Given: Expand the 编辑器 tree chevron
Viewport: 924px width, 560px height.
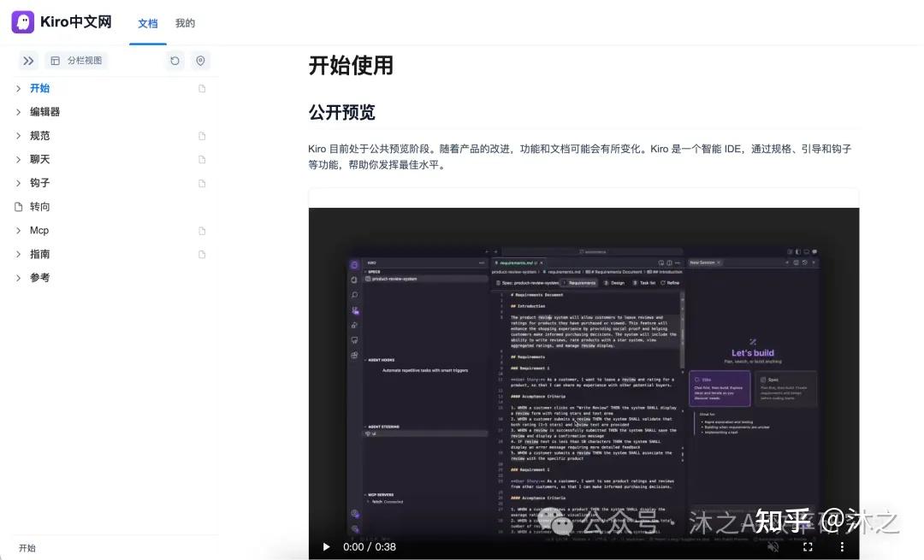Looking at the screenshot, I should tap(18, 112).
